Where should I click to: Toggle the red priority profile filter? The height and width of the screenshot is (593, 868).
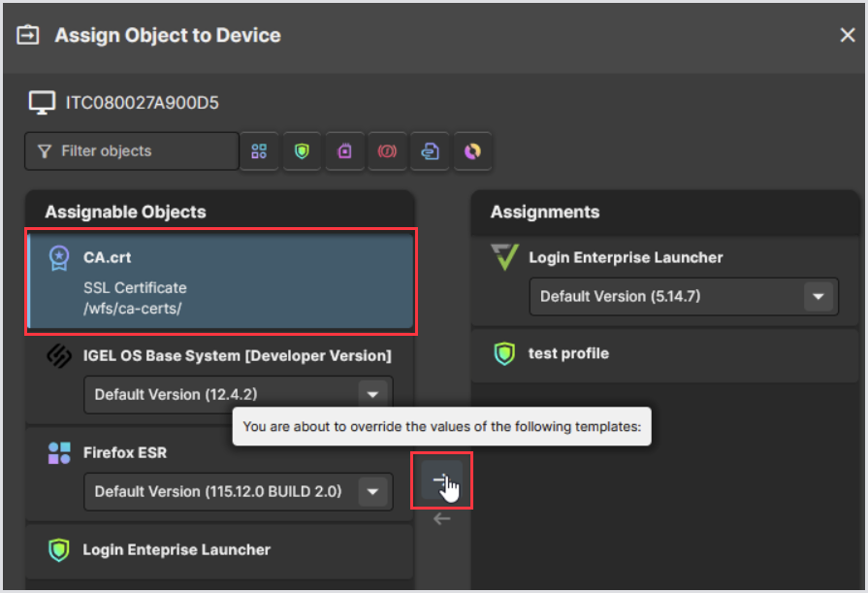click(x=387, y=151)
